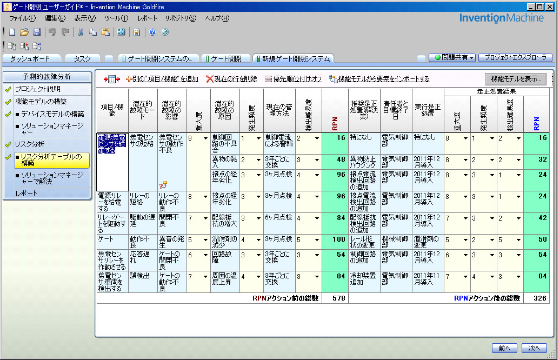Click the Cut scissors toolbar icon
Viewport: 558px width, 360px height.
point(80,32)
